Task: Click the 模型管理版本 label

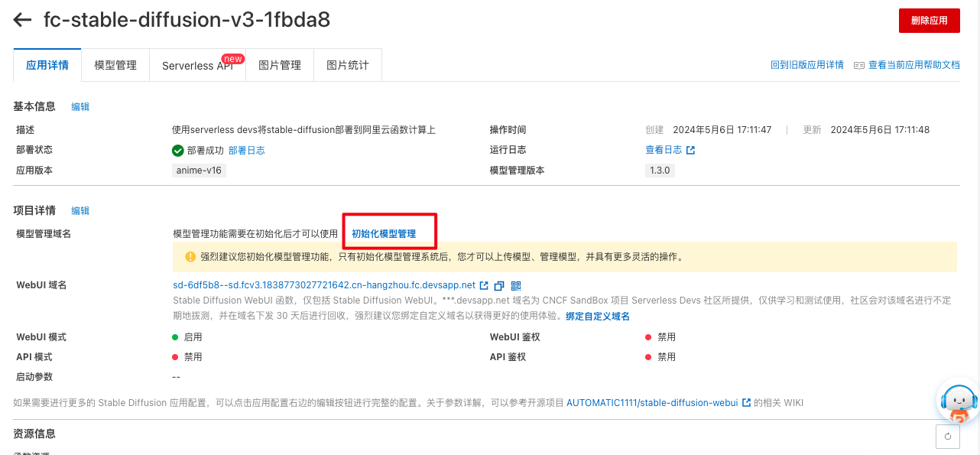Action: [x=518, y=171]
